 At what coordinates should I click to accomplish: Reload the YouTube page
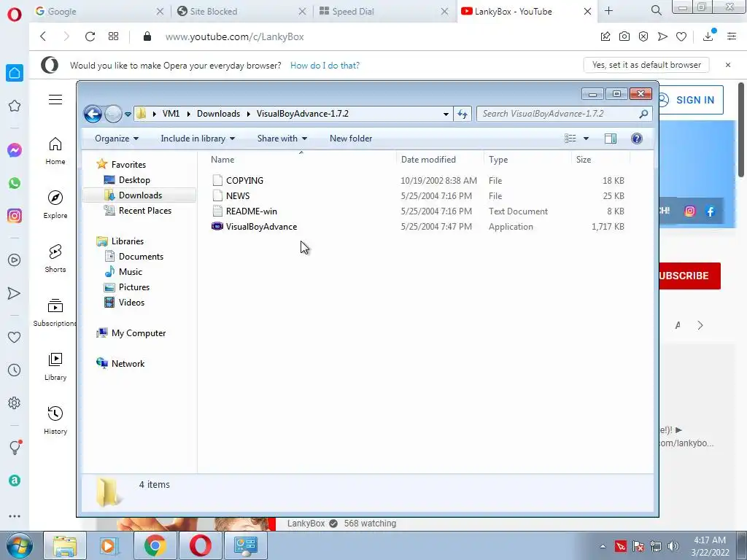coord(90,36)
